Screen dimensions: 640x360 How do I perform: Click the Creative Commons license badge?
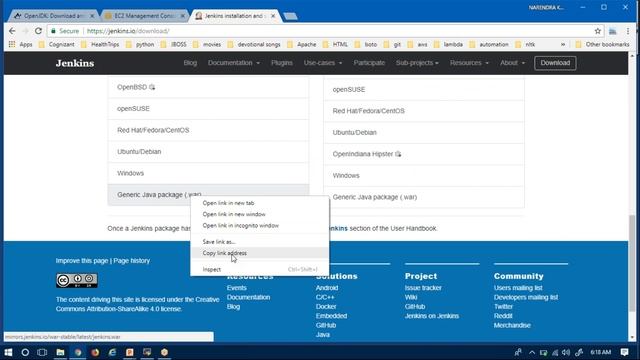point(77,280)
